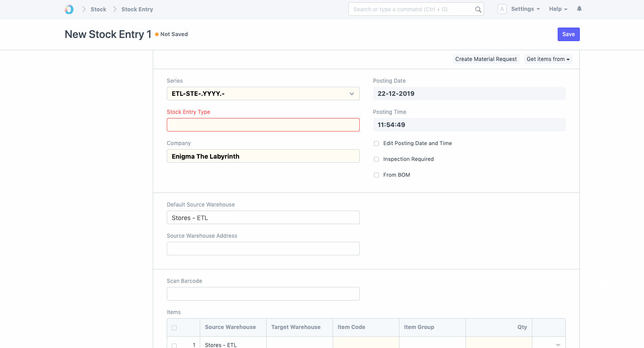This screenshot has width=644, height=348.
Task: Expand row 1 edit arrow
Action: 558,345
